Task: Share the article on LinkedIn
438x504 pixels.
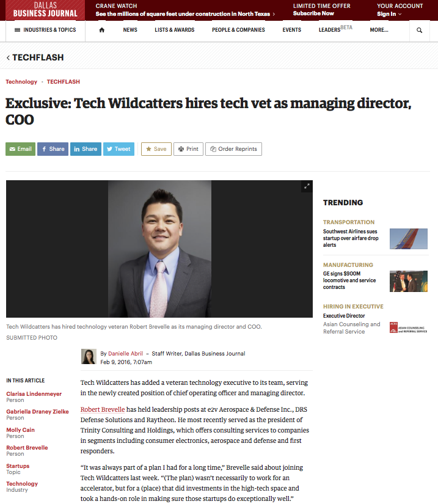Action: [86, 149]
